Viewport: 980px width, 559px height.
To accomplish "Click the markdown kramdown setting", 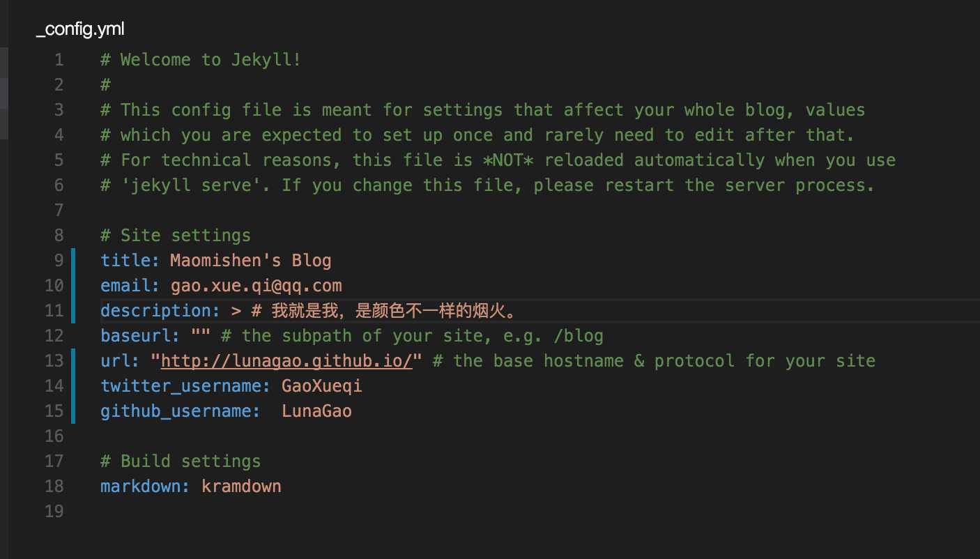I will click(x=191, y=487).
